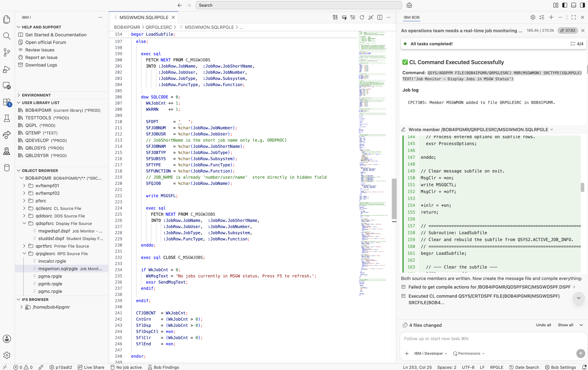Change RPGLE language mode
This screenshot has height=370, width=588.
tap(496, 367)
